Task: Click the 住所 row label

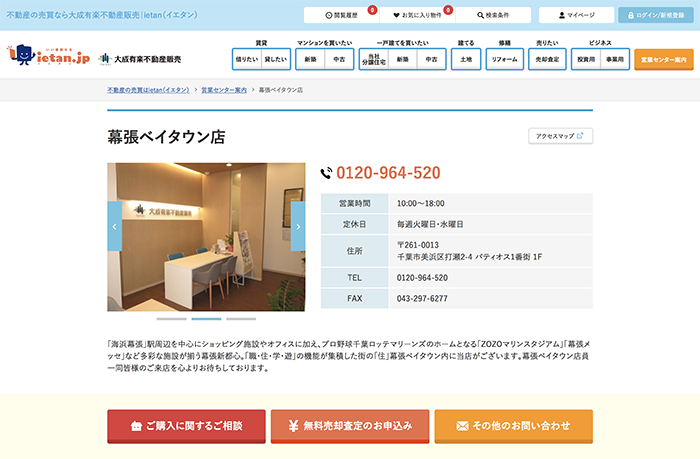Action: 354,251
